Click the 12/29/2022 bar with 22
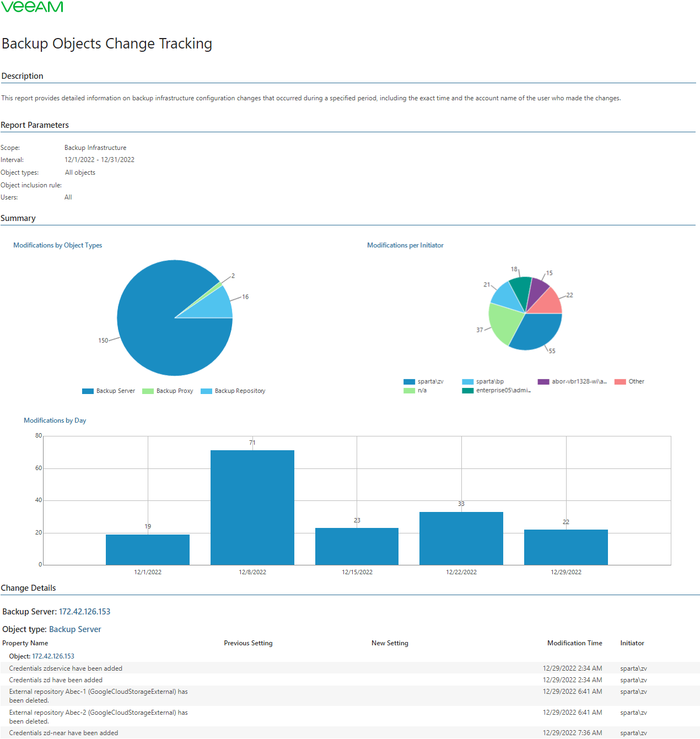Screen dimensions: 700x739 click(566, 547)
